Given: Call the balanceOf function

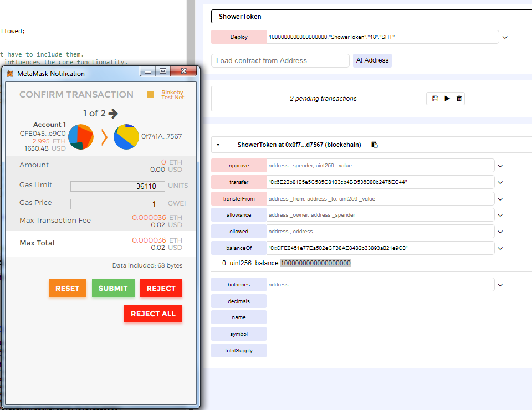Looking at the screenshot, I should coord(239,248).
